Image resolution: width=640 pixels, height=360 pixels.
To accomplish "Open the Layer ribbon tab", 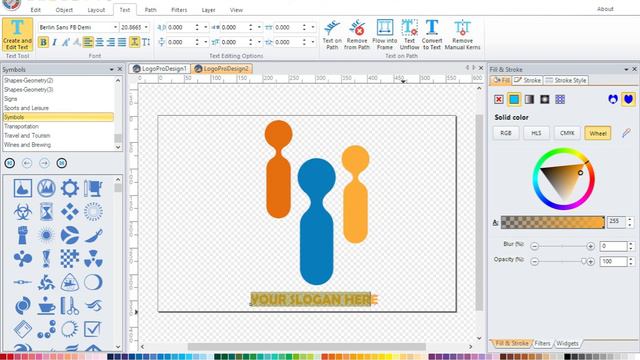I will [x=208, y=10].
